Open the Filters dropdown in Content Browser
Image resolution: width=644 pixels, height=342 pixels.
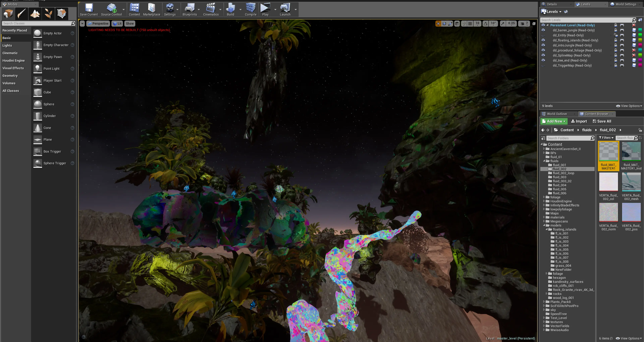click(606, 138)
